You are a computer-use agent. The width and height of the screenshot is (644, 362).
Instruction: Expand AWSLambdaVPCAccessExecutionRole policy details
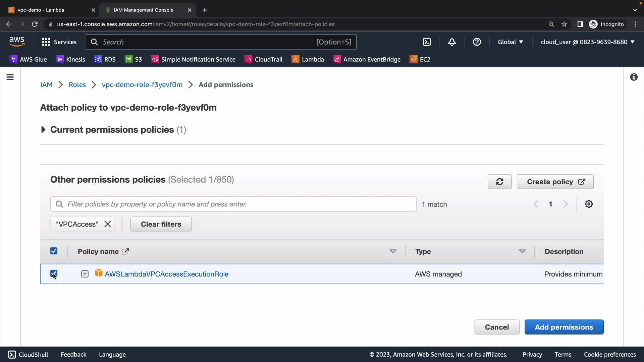[85, 274]
